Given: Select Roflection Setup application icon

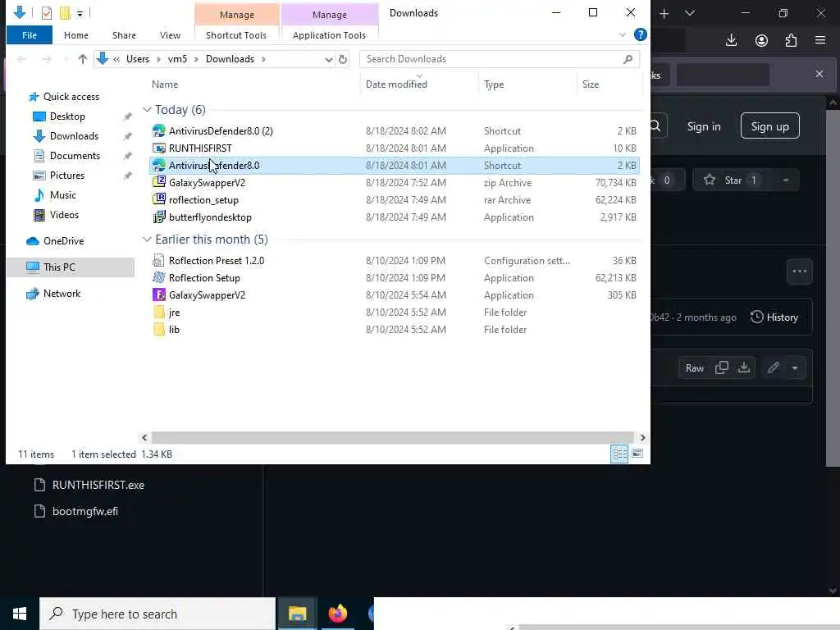Looking at the screenshot, I should (159, 277).
